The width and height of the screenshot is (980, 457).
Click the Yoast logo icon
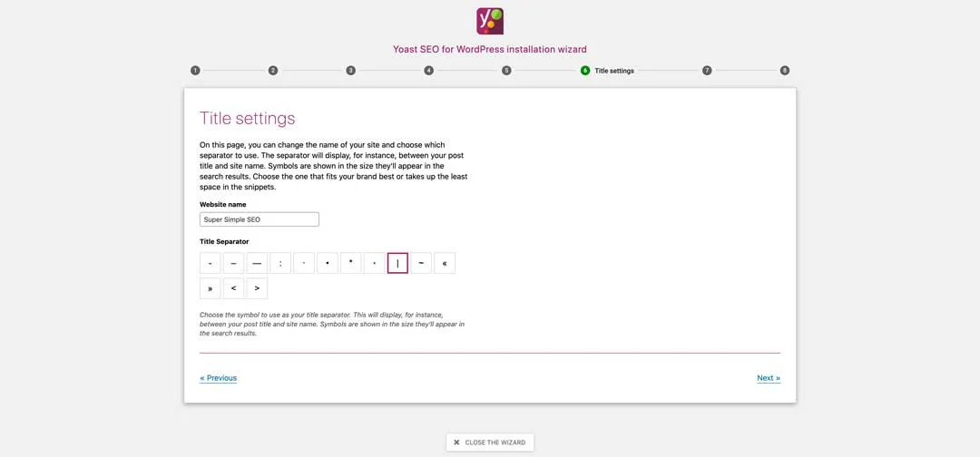point(490,21)
